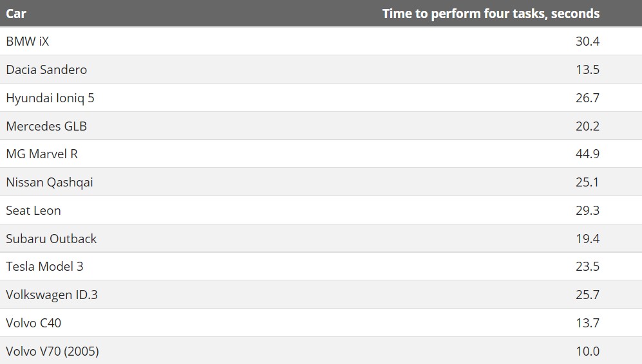The image size is (642, 364).
Task: Select the 44.9 time value
Action: click(x=587, y=154)
